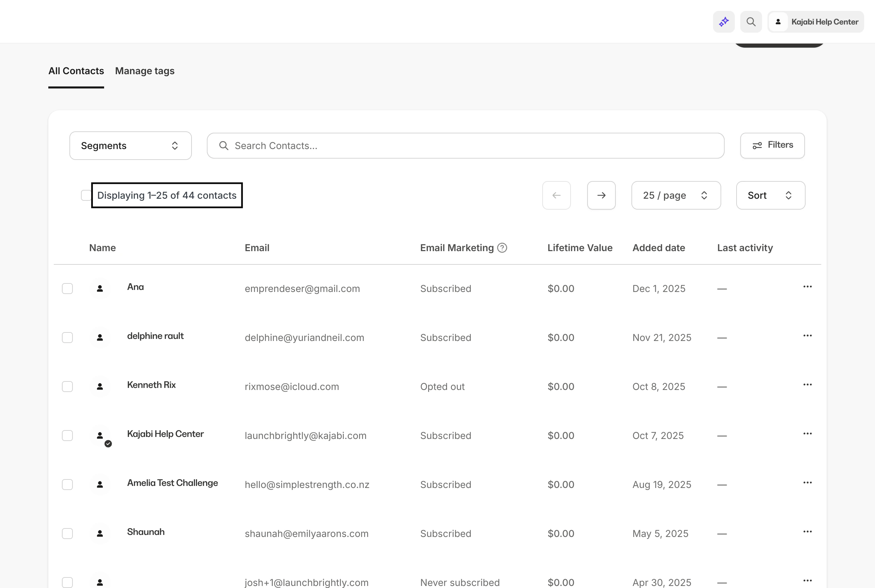875x588 pixels.
Task: Open three-dot menu for Ana
Action: pyautogui.click(x=807, y=287)
